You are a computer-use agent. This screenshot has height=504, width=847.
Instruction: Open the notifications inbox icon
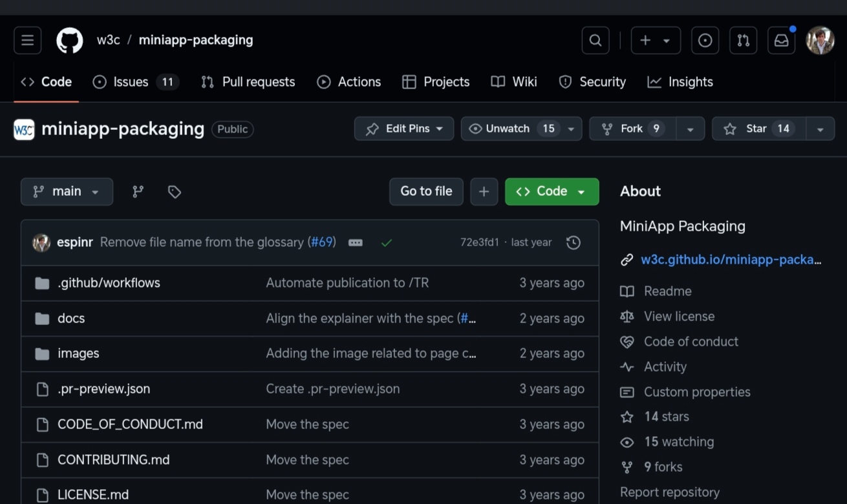click(x=782, y=40)
